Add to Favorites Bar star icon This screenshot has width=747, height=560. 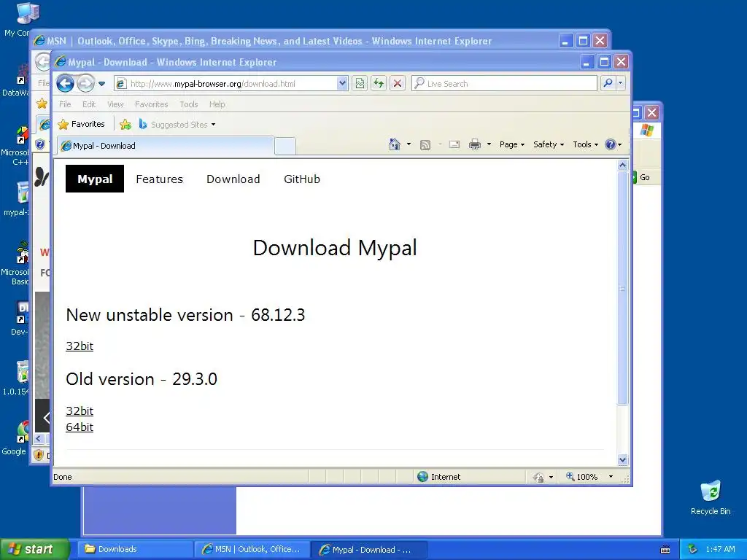(125, 124)
